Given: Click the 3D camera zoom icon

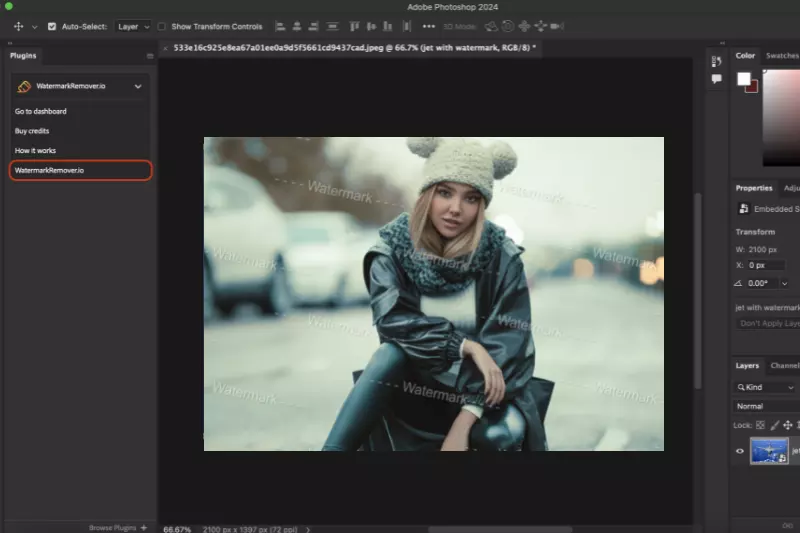Looking at the screenshot, I should [x=557, y=27].
